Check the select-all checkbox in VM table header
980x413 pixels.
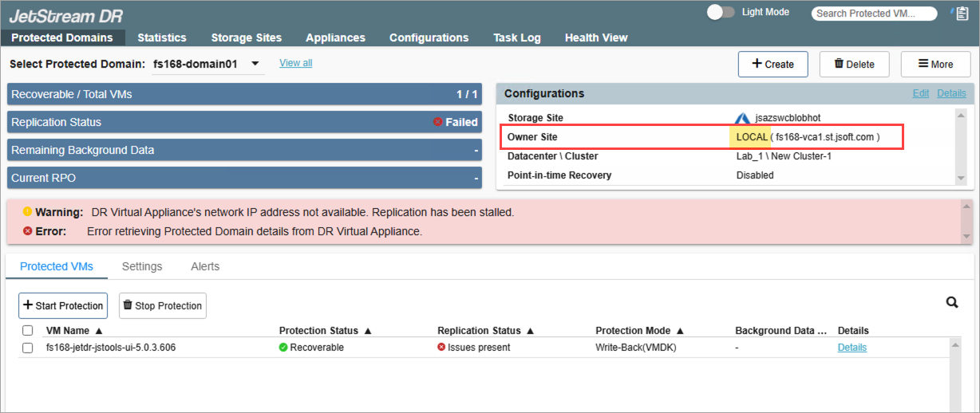(x=28, y=330)
